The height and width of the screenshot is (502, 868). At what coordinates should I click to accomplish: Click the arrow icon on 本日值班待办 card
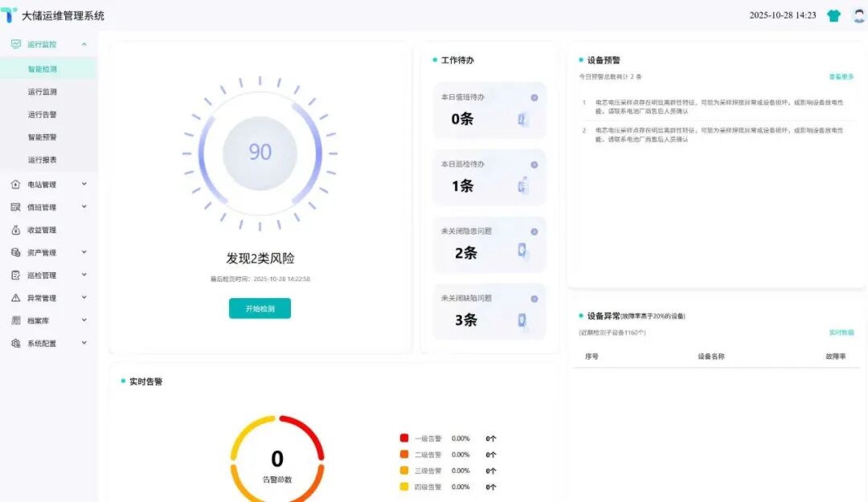534,98
